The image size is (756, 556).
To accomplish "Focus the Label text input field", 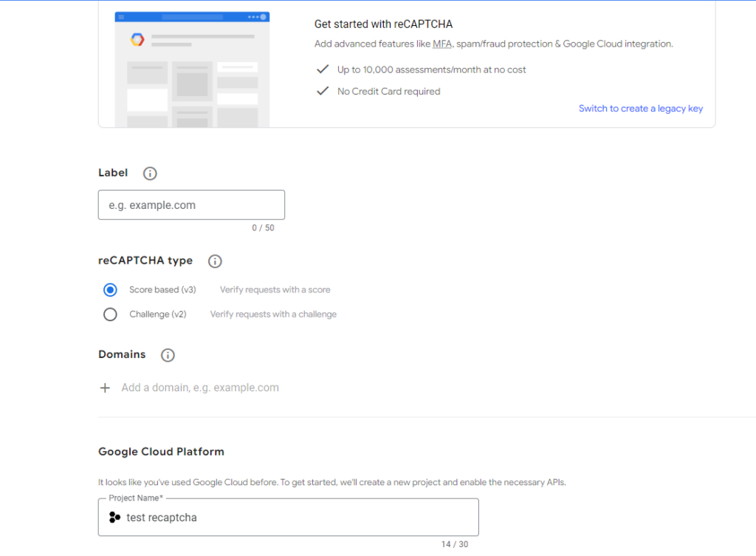I will coord(191,205).
